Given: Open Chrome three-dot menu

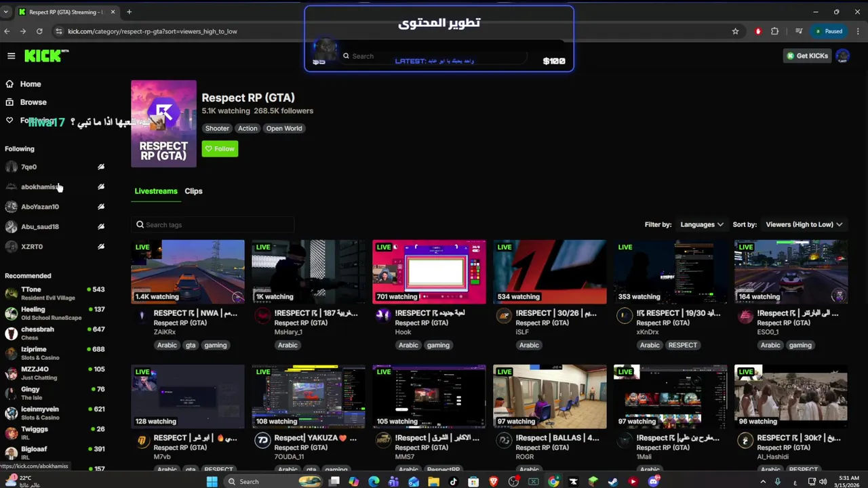Looking at the screenshot, I should (x=857, y=31).
